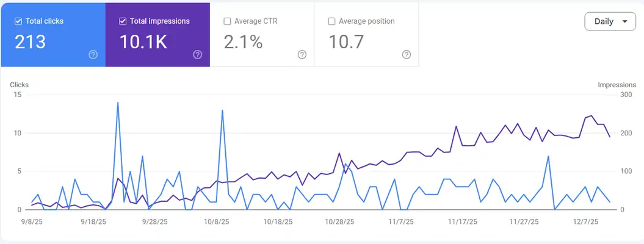Open the Average position help tooltip icon
This screenshot has height=244, width=644.
tap(407, 54)
